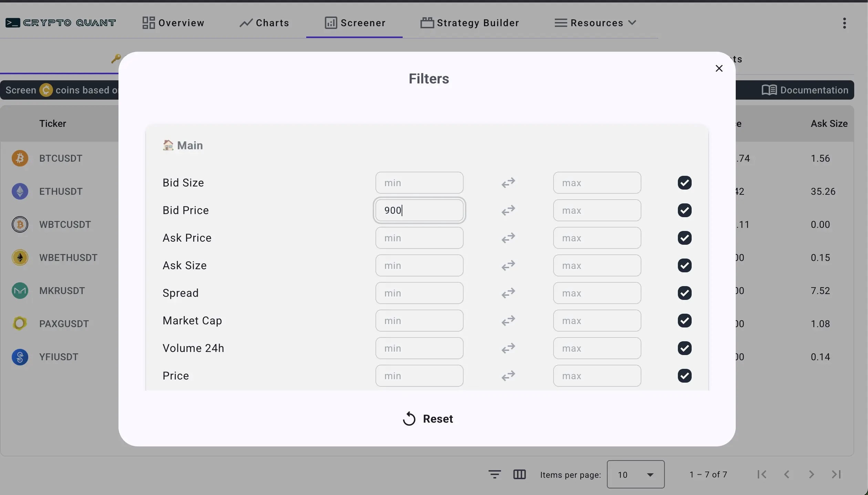Viewport: 868px width, 495px height.
Task: Click the three-dot menu in top right
Action: pos(844,23)
